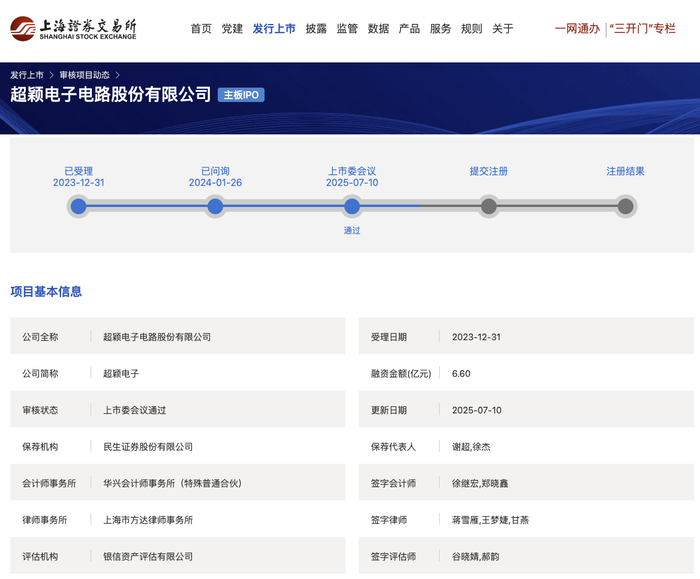
Task: Select signing appraisers 谷晓婧,郝韵
Action: click(475, 557)
